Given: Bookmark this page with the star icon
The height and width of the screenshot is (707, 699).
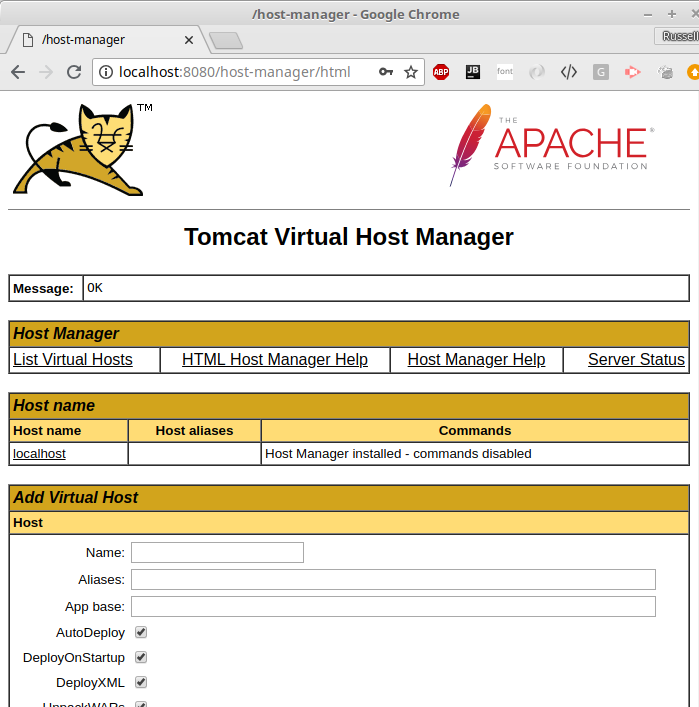Looking at the screenshot, I should tap(410, 72).
